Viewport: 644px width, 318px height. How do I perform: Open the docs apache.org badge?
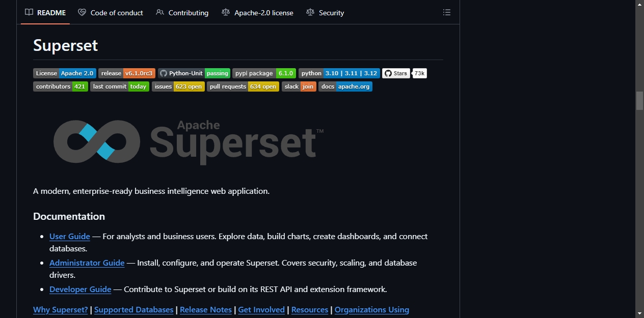tap(345, 86)
